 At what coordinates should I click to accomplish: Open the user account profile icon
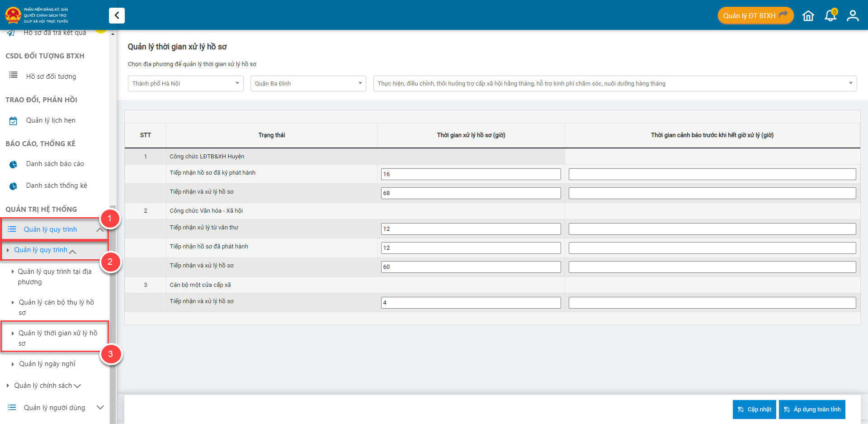pyautogui.click(x=853, y=16)
